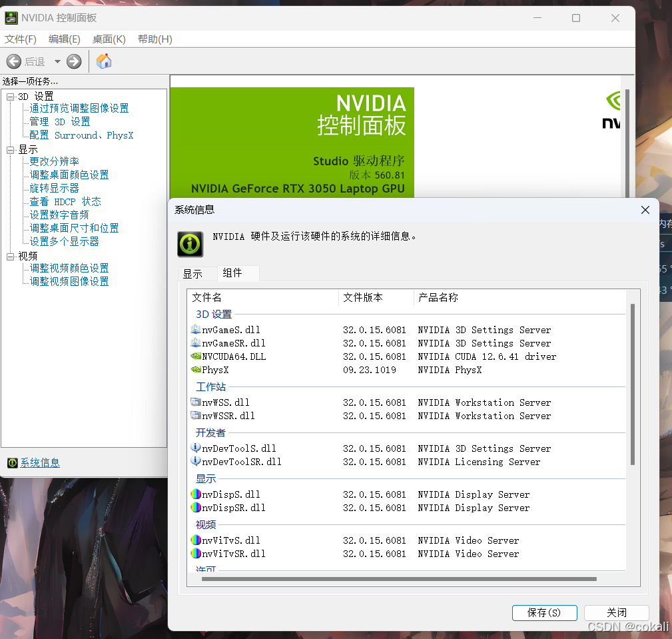The width and height of the screenshot is (672, 639).
Task: Select the nvDispSR.dll filename text
Action: pos(234,508)
